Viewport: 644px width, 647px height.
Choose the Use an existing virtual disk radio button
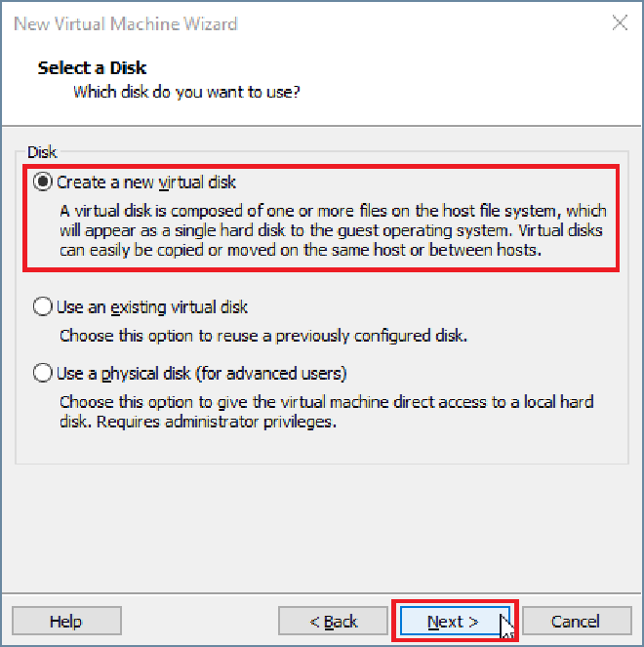43,307
